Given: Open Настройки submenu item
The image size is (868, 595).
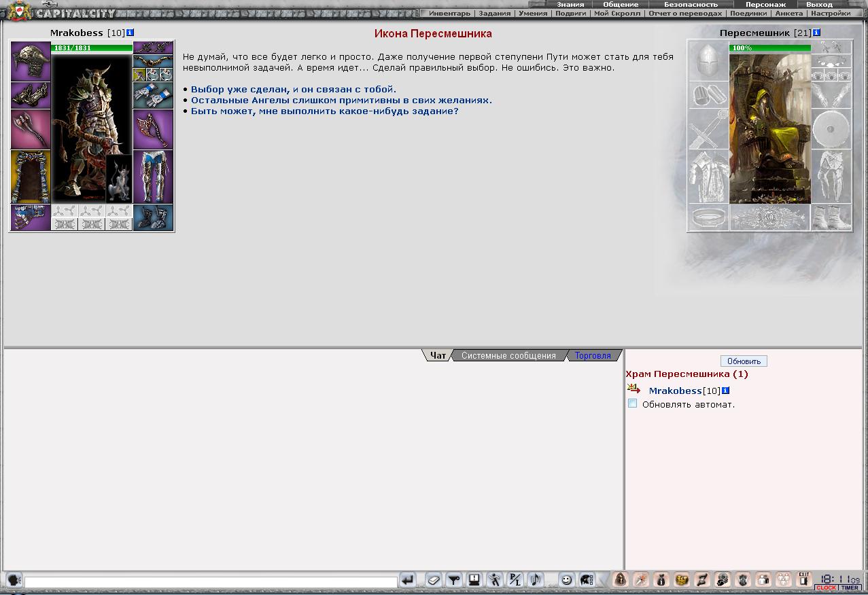Looking at the screenshot, I should pyautogui.click(x=830, y=13).
